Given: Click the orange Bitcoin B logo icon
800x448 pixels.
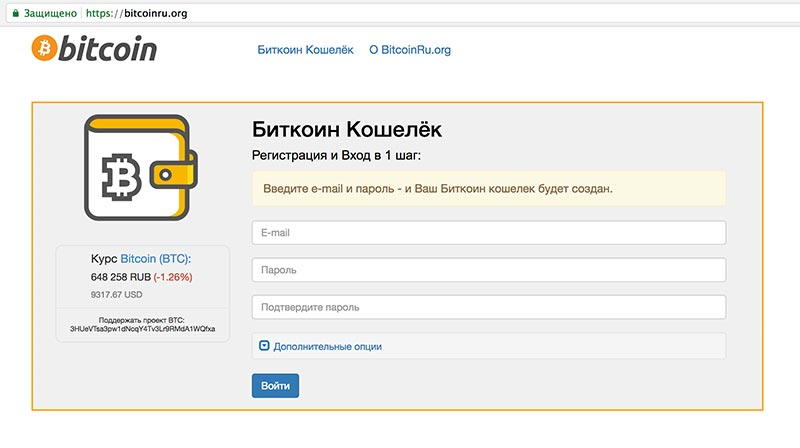Looking at the screenshot, I should pos(44,47).
